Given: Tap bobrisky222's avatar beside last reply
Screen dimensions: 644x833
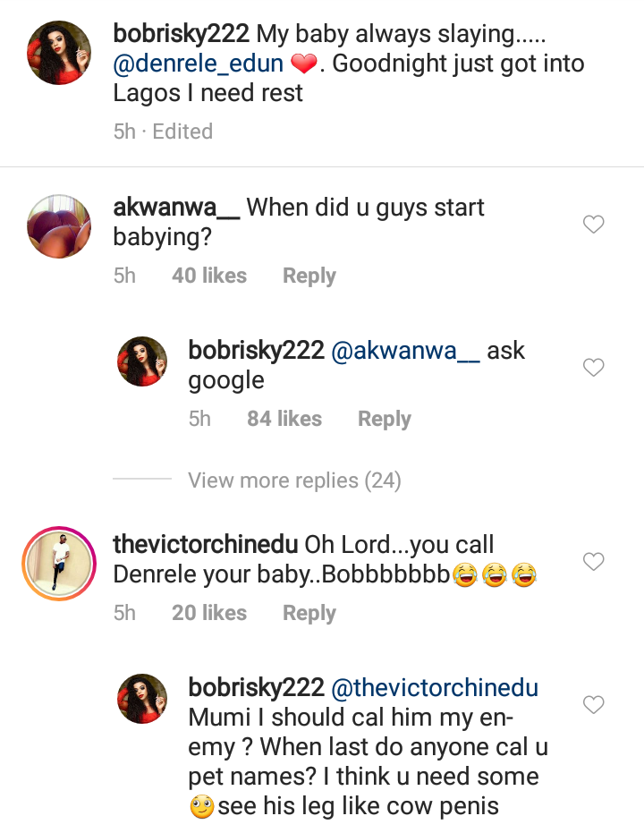Looking at the screenshot, I should [143, 699].
